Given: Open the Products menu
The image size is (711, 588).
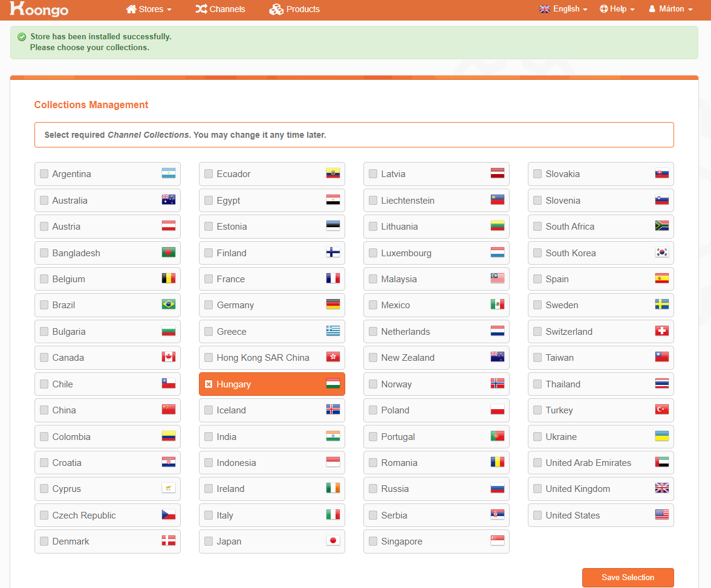Looking at the screenshot, I should [295, 9].
